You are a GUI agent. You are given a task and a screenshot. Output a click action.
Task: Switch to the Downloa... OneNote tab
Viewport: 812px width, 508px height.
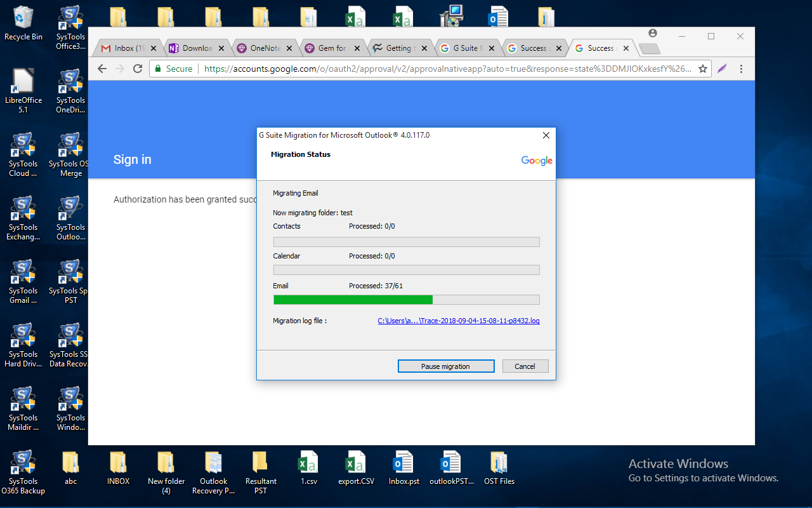coord(197,48)
